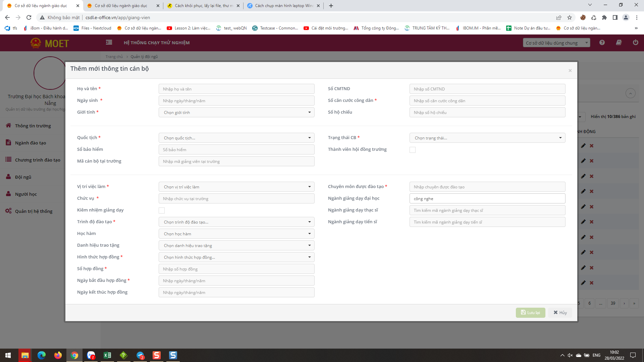Open the Giới tính dropdown
Screen dimensions: 644x362
[236, 113]
